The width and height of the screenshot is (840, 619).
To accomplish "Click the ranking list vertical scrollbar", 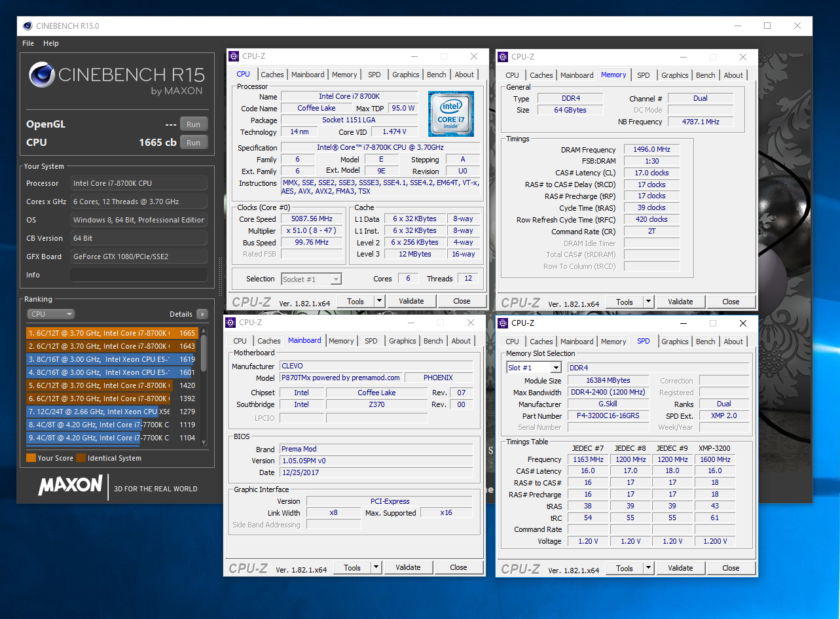I will (204, 353).
